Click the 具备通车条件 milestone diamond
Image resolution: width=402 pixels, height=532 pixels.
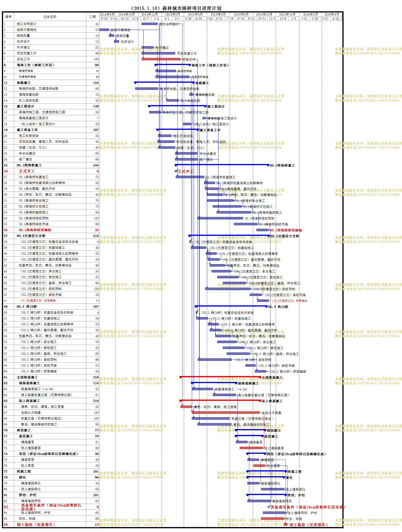(269, 507)
